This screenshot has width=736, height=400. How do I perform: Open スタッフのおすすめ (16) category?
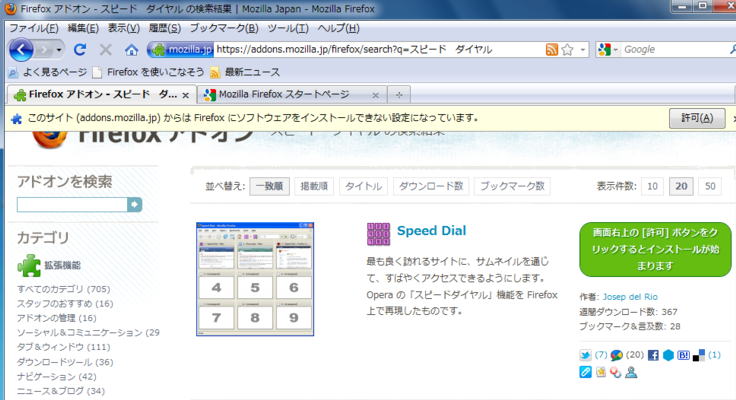(65, 304)
